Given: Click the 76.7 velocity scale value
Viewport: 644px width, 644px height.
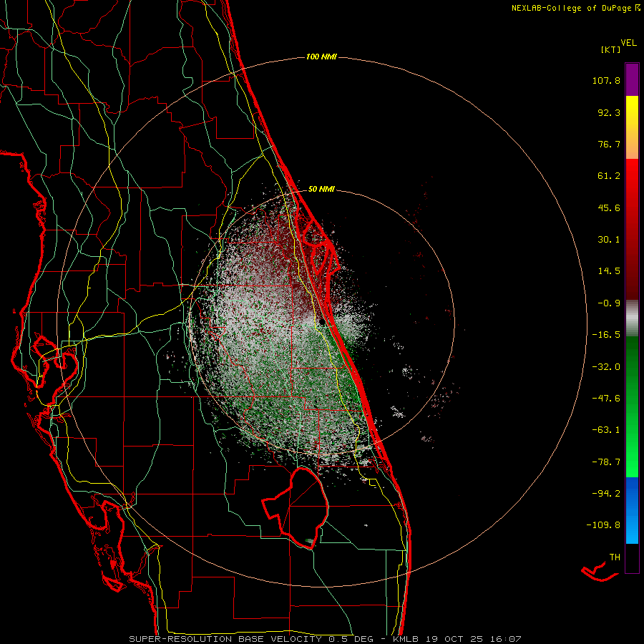Looking at the screenshot, I should (x=609, y=144).
